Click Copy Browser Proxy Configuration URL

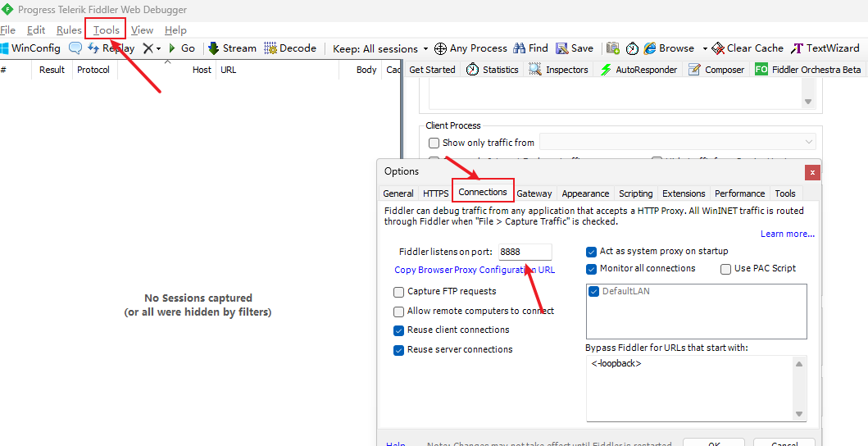click(475, 270)
